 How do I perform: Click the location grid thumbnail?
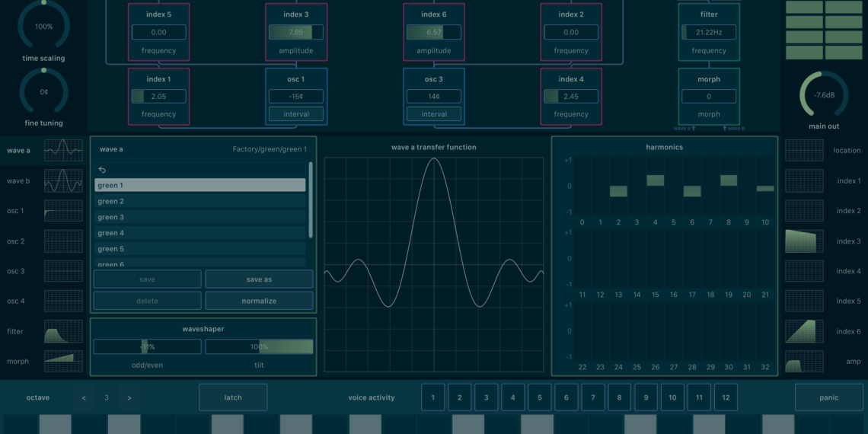click(x=804, y=151)
